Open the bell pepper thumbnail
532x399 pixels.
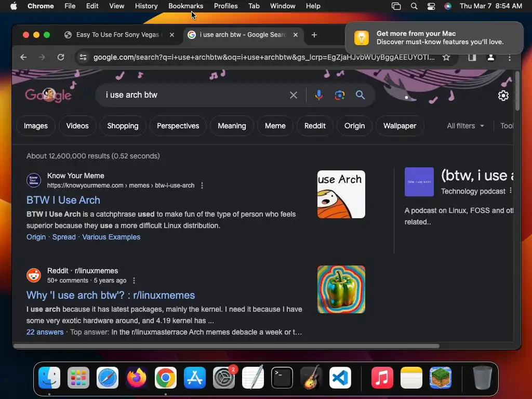point(341,289)
